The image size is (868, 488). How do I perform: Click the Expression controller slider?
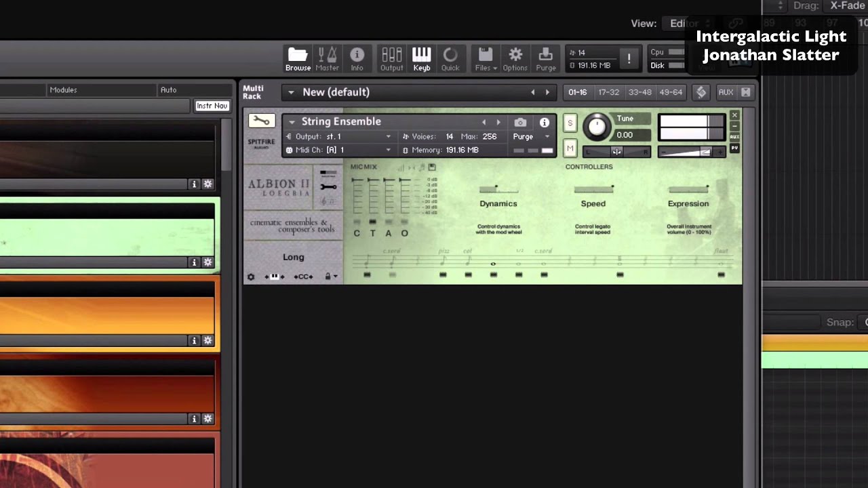(688, 189)
